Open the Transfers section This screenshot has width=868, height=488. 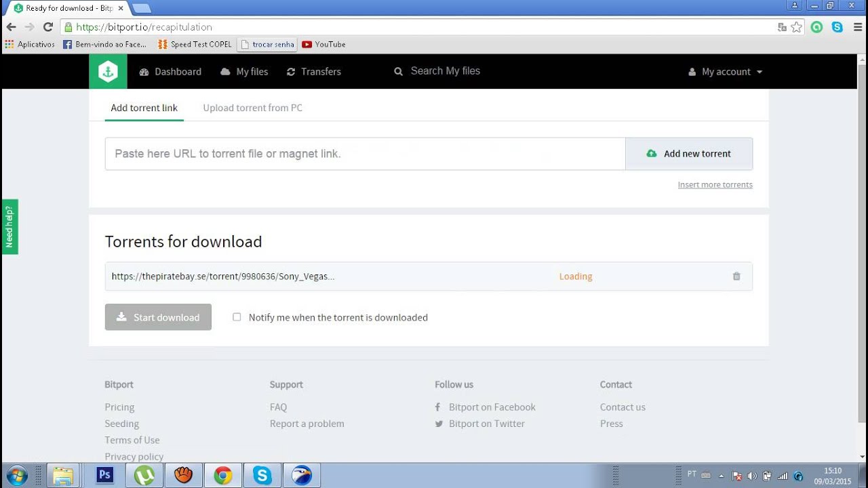coord(314,72)
